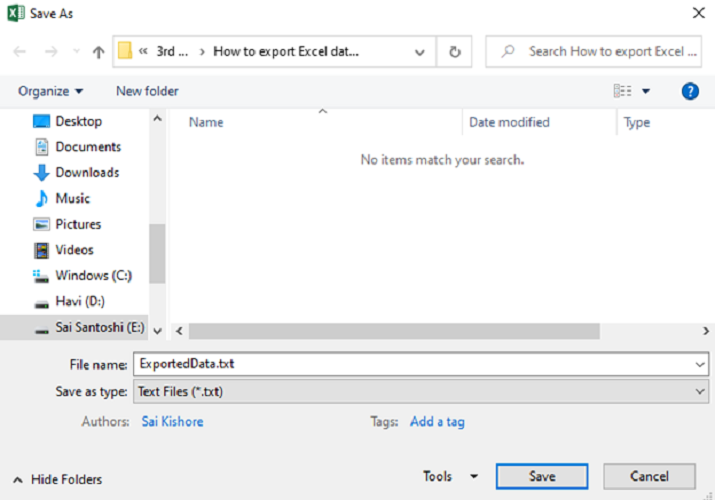Close the Save As dialog

coord(699,13)
